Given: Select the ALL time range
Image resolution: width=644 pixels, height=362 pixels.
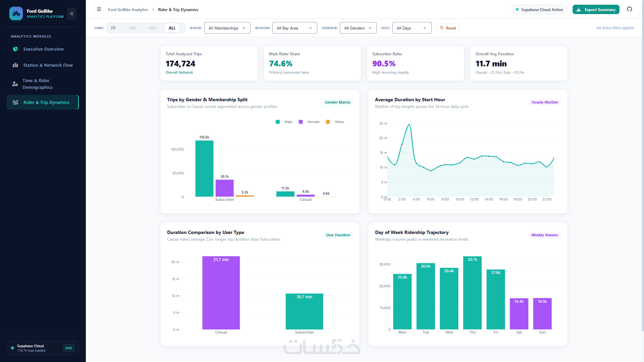Looking at the screenshot, I should click(172, 28).
